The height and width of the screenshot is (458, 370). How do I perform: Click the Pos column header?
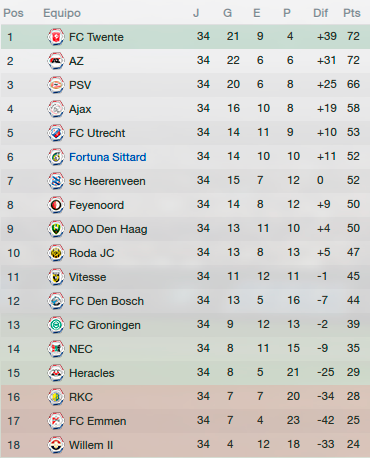[x=13, y=13]
